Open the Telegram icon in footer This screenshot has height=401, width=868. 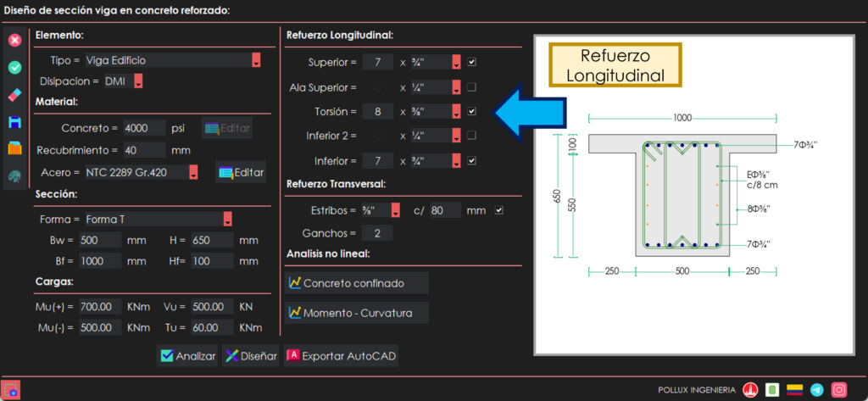816,390
